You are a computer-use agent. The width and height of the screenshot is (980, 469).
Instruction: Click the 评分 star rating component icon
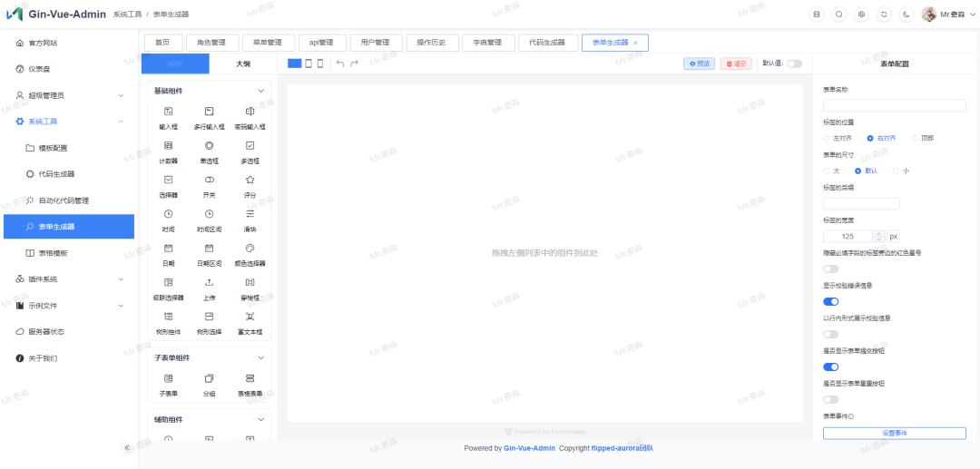250,180
